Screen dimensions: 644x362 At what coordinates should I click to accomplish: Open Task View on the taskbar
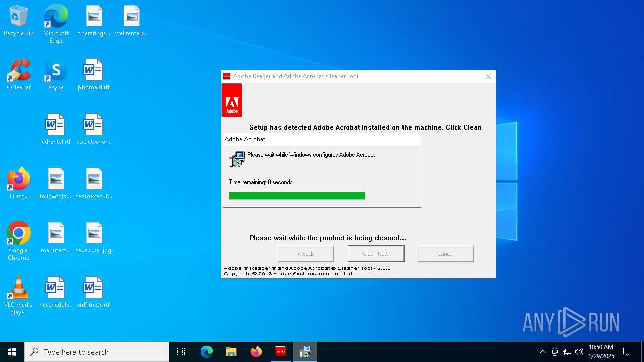coord(181,352)
